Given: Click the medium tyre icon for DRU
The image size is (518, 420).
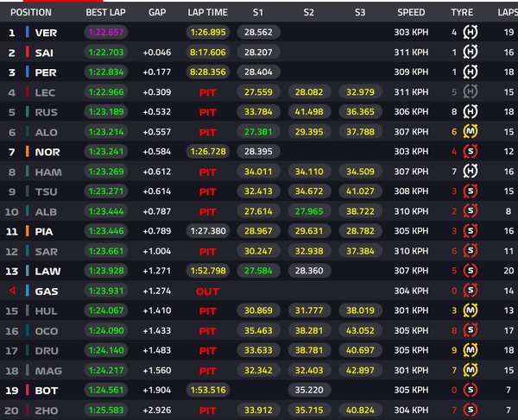Looking at the screenshot, I should [471, 350].
